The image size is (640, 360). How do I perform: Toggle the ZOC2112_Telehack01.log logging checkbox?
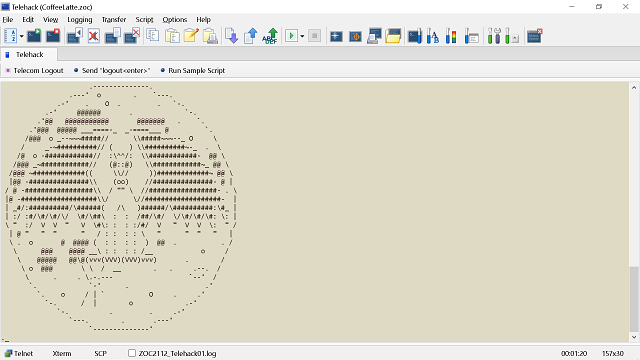132,353
